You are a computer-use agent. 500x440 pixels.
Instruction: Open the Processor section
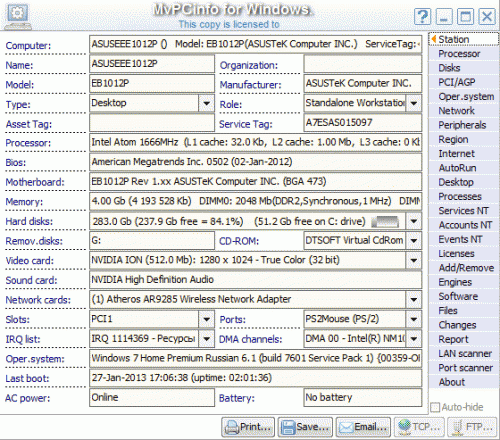point(464,54)
